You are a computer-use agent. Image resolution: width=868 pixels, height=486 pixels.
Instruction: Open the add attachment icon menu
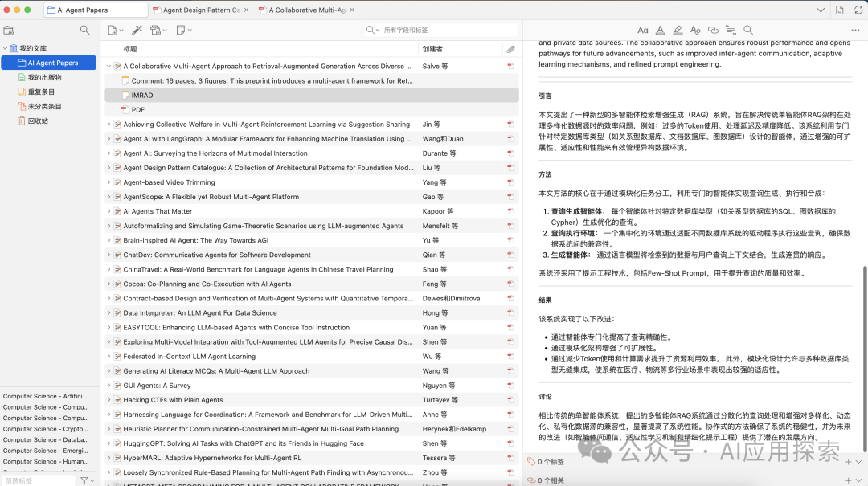tap(158, 30)
